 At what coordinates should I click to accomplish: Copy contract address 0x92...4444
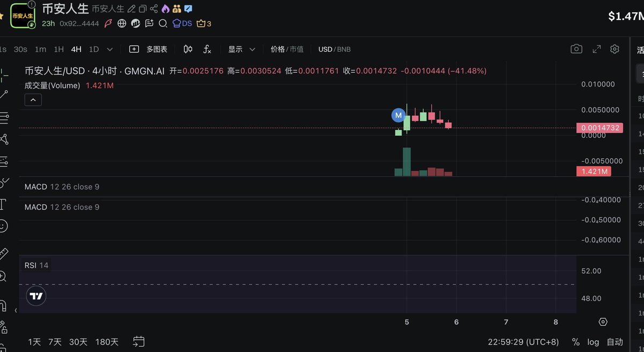(x=79, y=24)
